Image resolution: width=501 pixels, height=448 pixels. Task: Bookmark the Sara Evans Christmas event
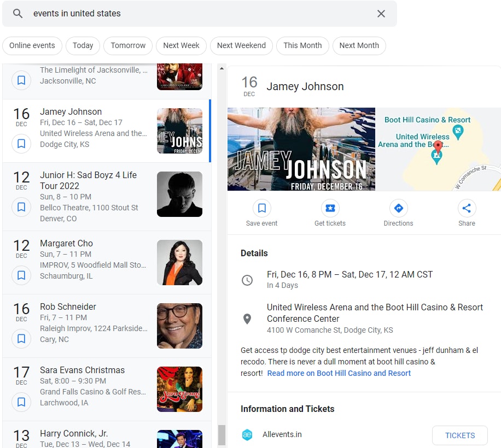[x=21, y=402]
